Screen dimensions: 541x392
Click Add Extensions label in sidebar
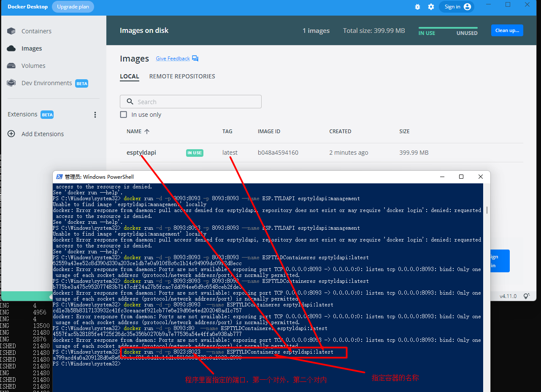43,134
